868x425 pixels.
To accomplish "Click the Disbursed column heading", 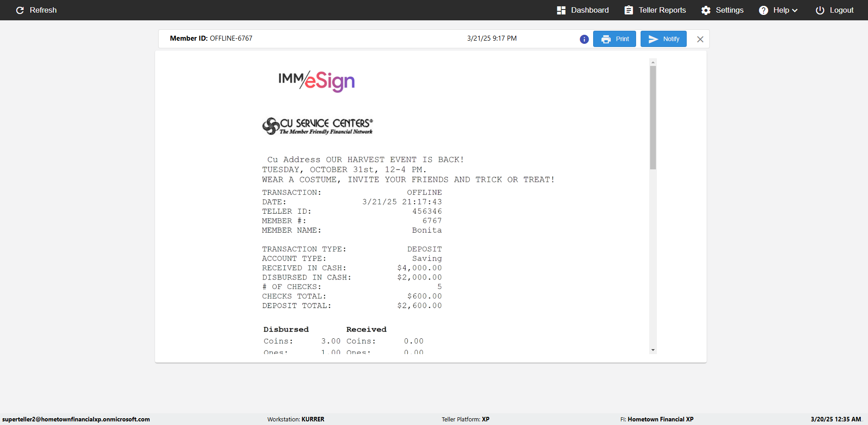I will [286, 330].
